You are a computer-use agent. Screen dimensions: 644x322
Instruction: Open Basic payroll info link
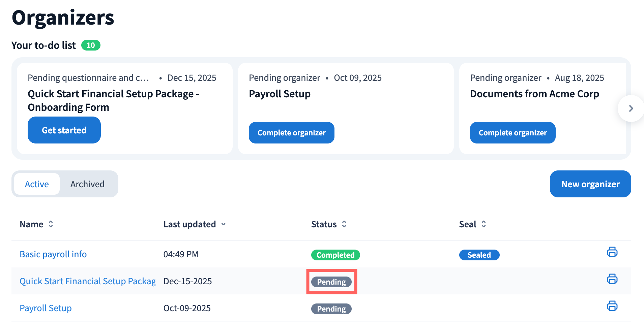pos(53,254)
